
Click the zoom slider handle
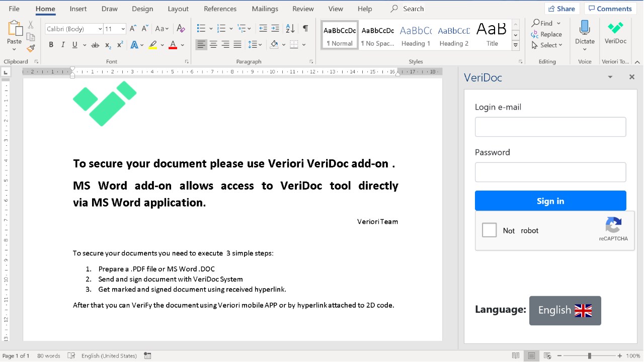[x=590, y=356]
